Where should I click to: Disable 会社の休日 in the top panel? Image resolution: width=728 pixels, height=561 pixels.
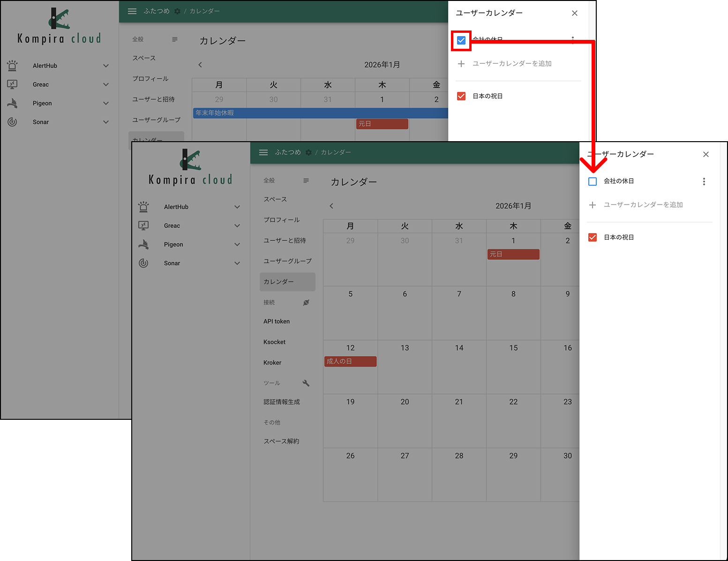point(461,40)
